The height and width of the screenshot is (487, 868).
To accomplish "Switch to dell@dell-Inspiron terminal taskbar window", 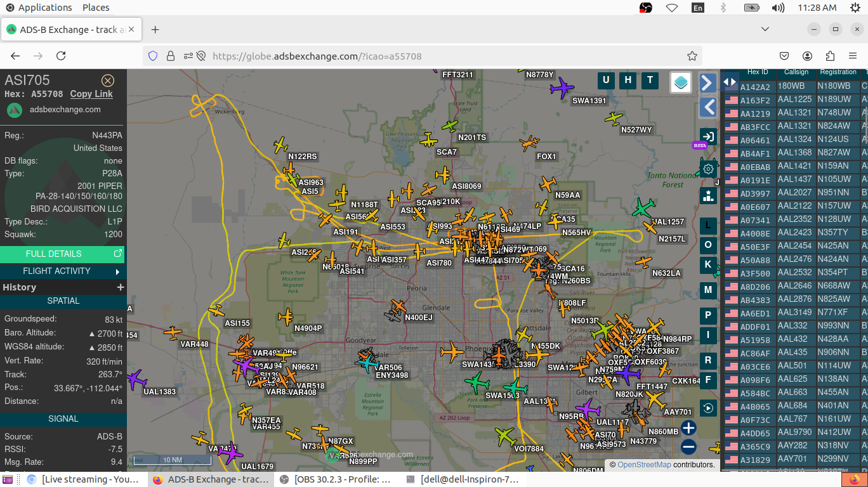I will pyautogui.click(x=463, y=479).
